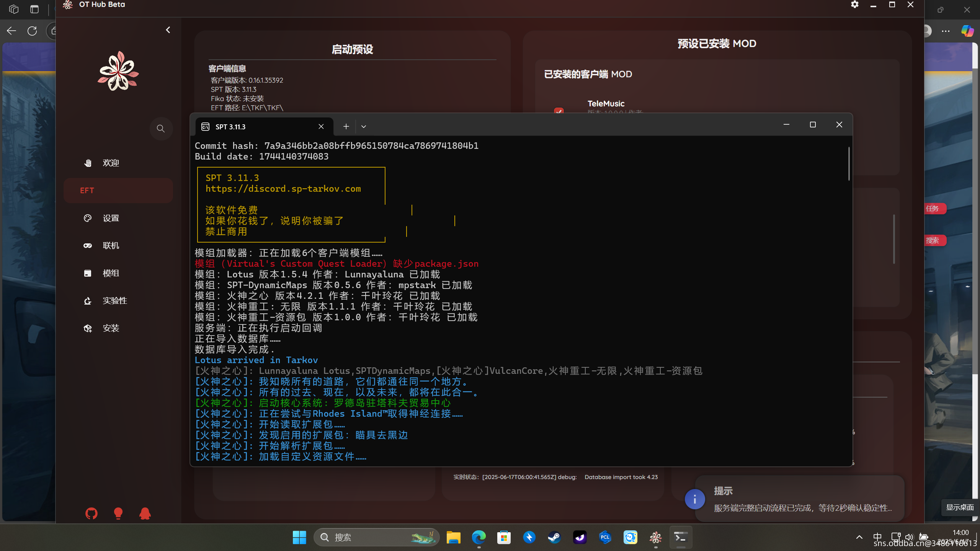Image resolution: width=980 pixels, height=551 pixels.
Task: Click the TeleMusic mod name
Action: pos(606,104)
